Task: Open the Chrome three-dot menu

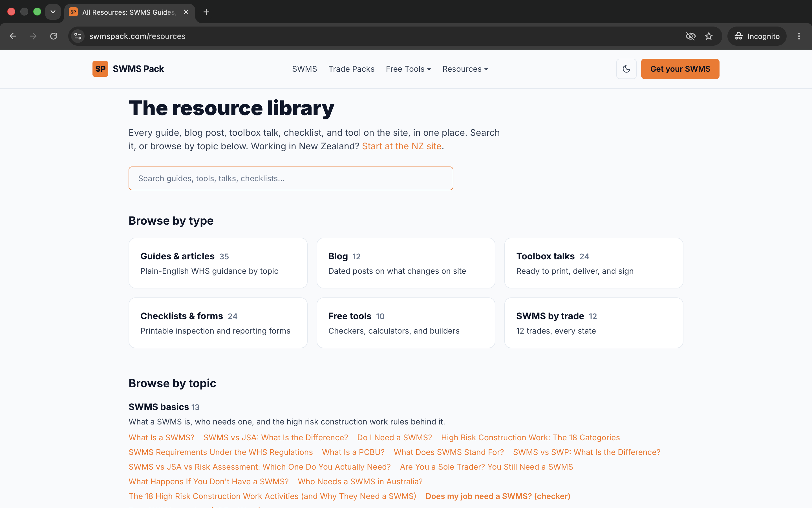Action: coord(799,36)
